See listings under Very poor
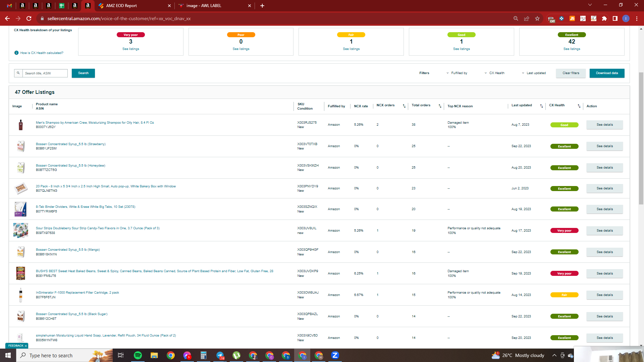The height and width of the screenshot is (362, 644). pos(131,49)
